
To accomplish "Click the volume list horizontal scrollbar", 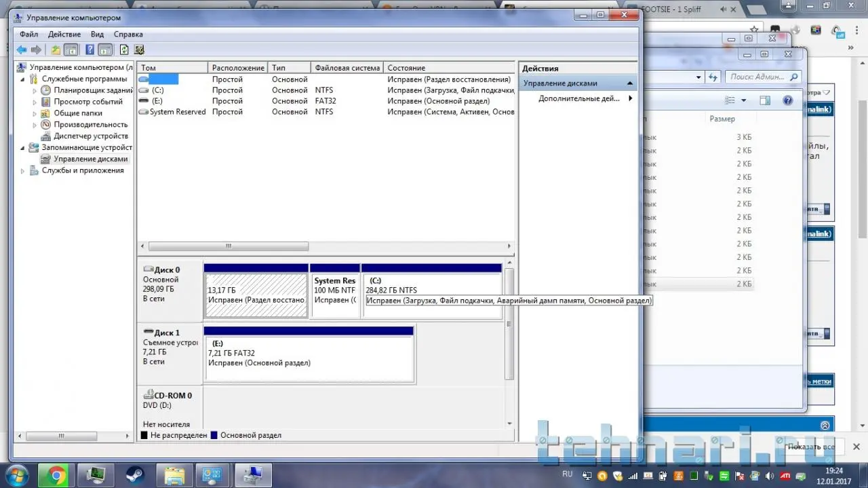I will click(229, 246).
